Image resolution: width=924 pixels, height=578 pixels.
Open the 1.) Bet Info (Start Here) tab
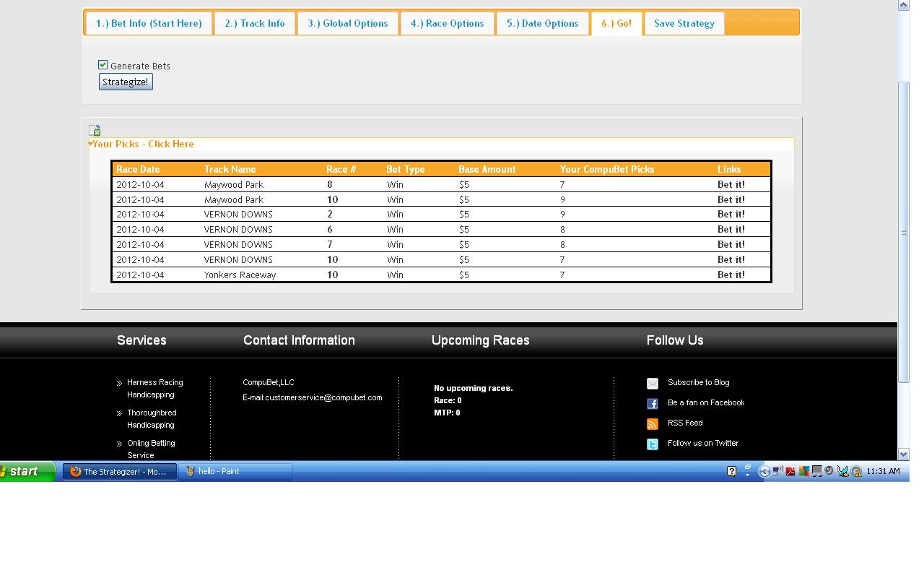(149, 23)
